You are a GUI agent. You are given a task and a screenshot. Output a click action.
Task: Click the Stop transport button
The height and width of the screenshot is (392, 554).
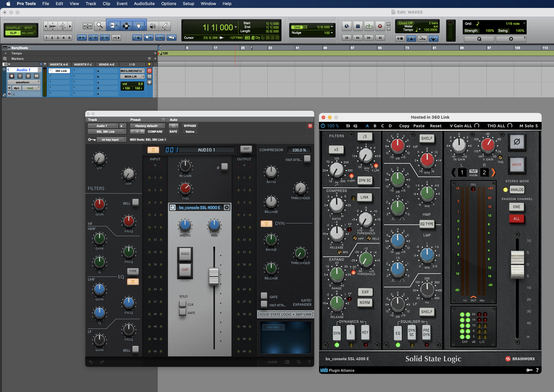click(358, 26)
